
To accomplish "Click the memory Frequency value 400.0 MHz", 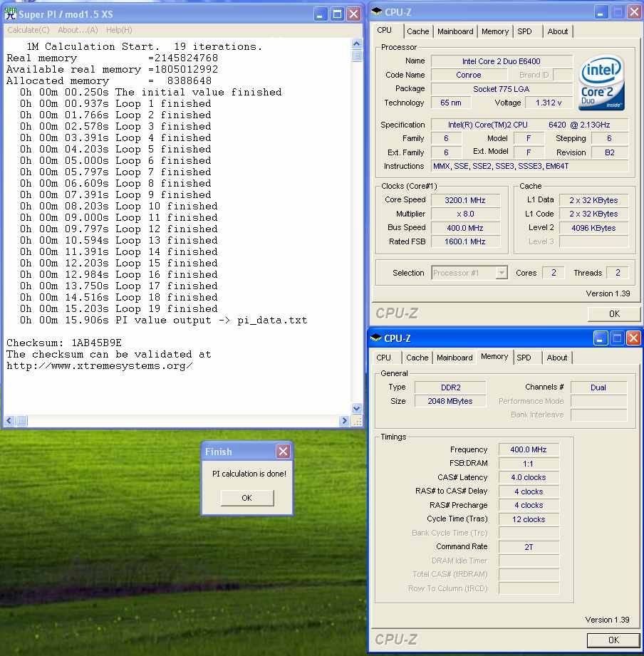I will coord(529,449).
